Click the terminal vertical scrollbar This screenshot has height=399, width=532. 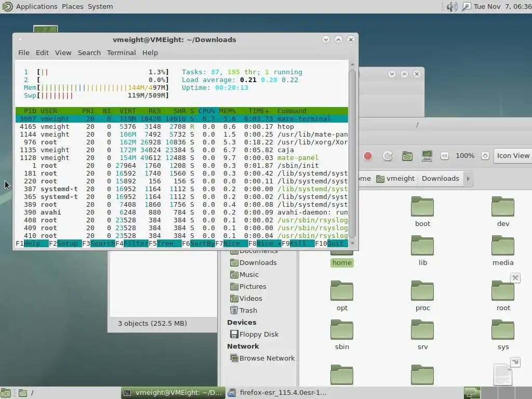point(352,154)
